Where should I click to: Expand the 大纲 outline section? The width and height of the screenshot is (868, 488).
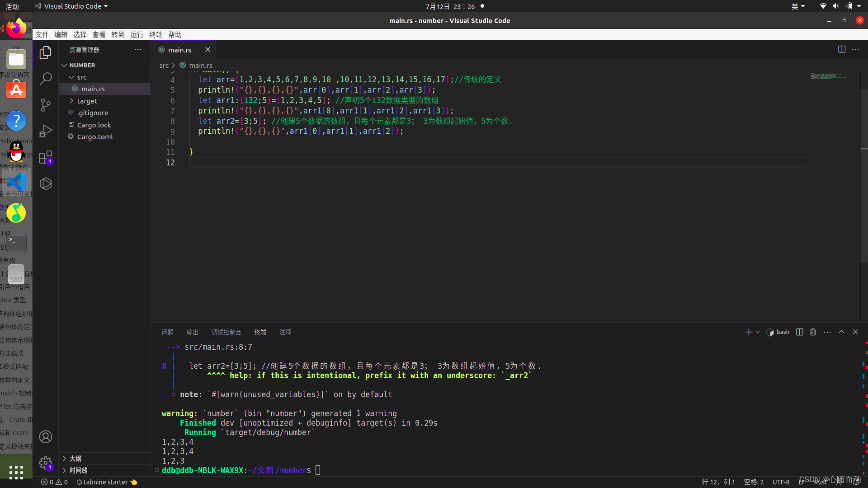tap(104, 459)
